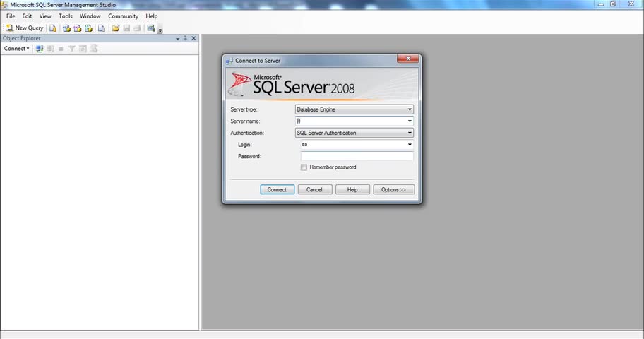This screenshot has width=644, height=339.
Task: Click the Activity Monitor toolbar icon
Action: [150, 28]
